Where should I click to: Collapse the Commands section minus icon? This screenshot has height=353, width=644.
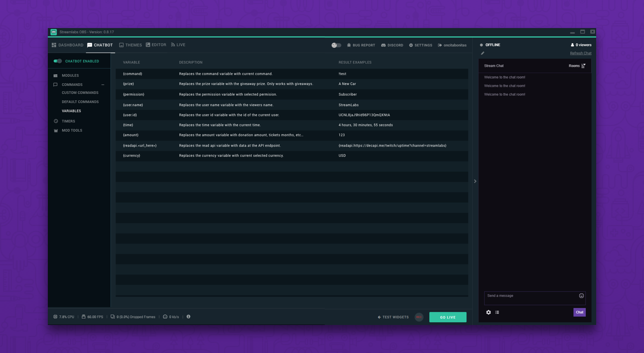point(103,85)
